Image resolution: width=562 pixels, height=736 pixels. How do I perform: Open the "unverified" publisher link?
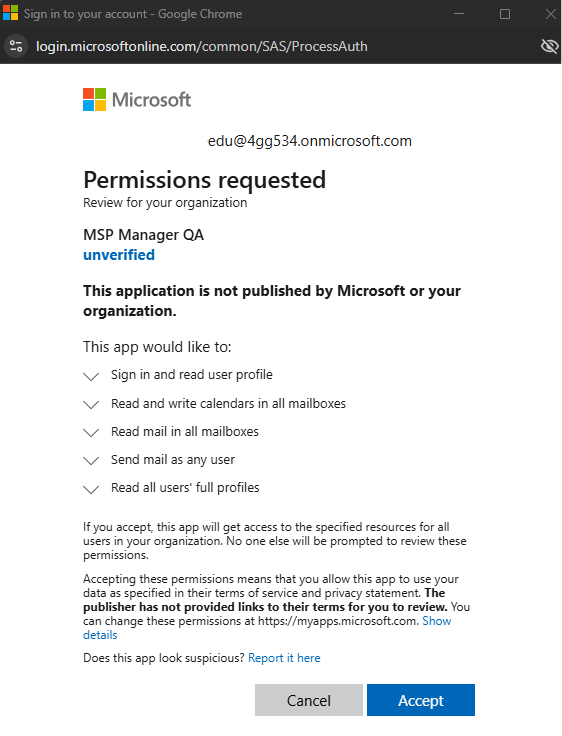119,255
